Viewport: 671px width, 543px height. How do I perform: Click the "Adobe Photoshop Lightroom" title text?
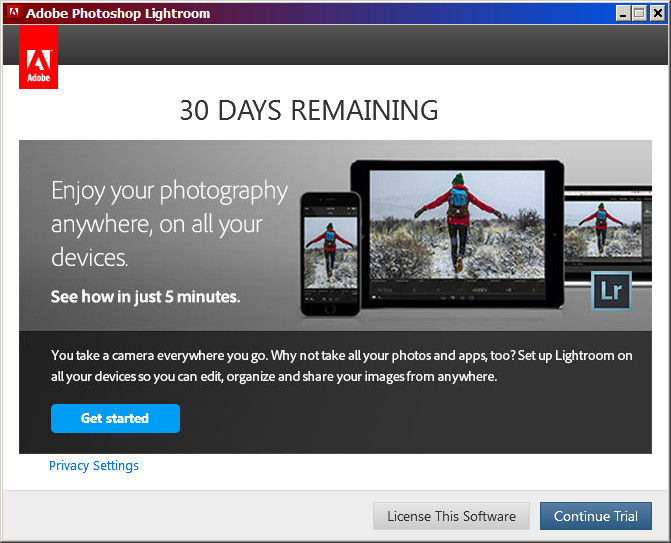118,13
